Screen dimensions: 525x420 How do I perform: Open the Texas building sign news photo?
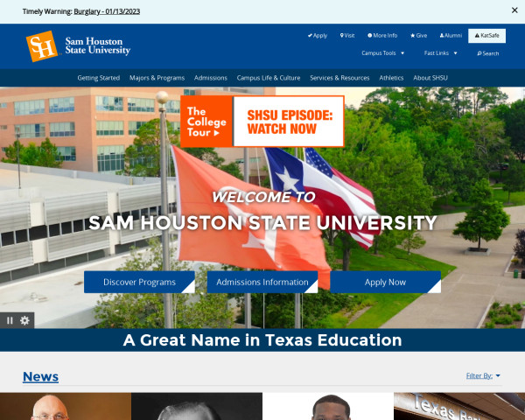[459, 406]
